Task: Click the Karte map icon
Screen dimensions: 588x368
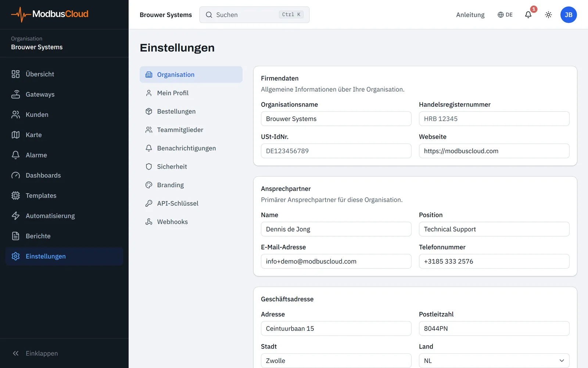Action: tap(15, 135)
